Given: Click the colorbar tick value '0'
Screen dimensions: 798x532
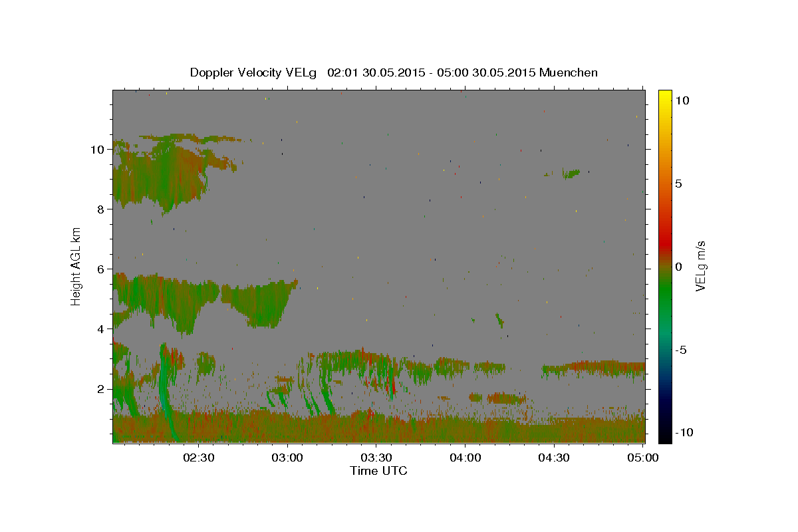Looking at the screenshot, I should click(x=678, y=267).
